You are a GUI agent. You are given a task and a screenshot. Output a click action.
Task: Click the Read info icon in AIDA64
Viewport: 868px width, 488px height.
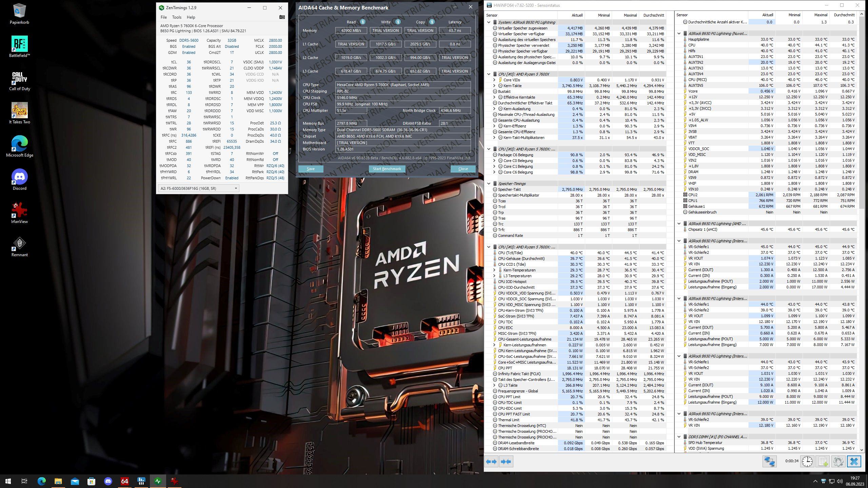tap(362, 22)
